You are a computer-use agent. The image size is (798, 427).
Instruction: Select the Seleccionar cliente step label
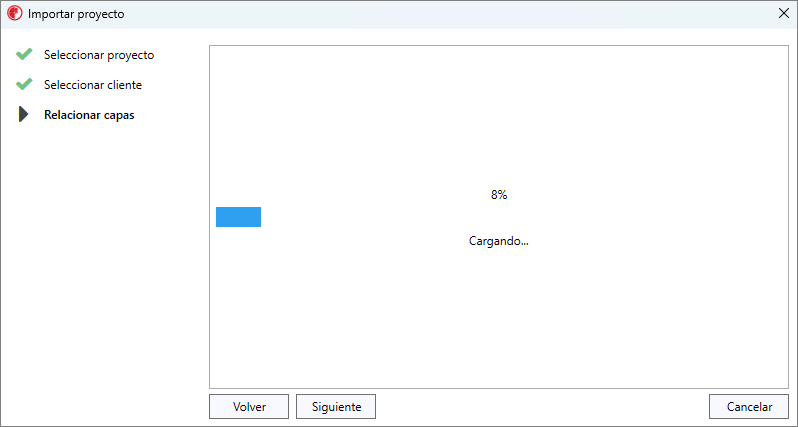click(93, 85)
